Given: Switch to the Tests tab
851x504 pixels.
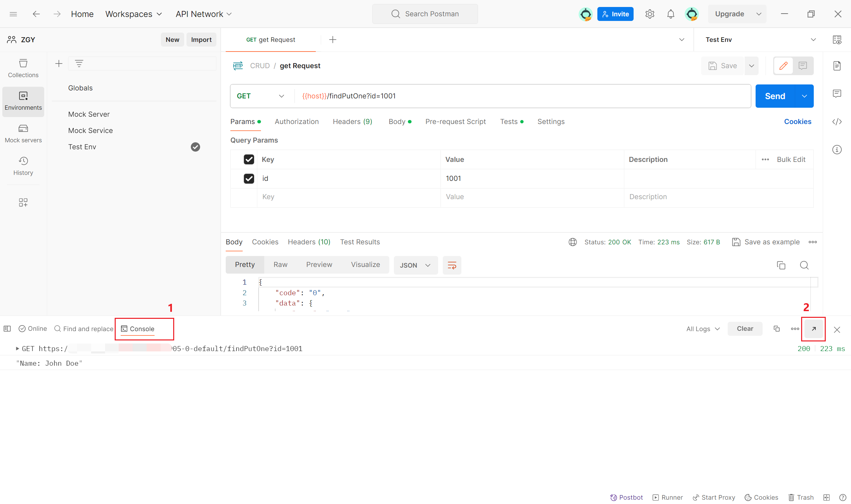Looking at the screenshot, I should (x=511, y=122).
